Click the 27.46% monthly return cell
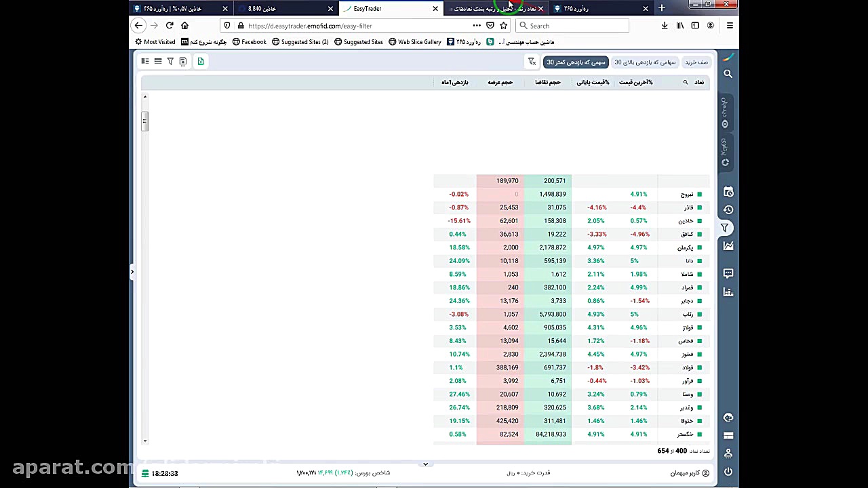Screen dimensions: 868x488 [x=458, y=394]
